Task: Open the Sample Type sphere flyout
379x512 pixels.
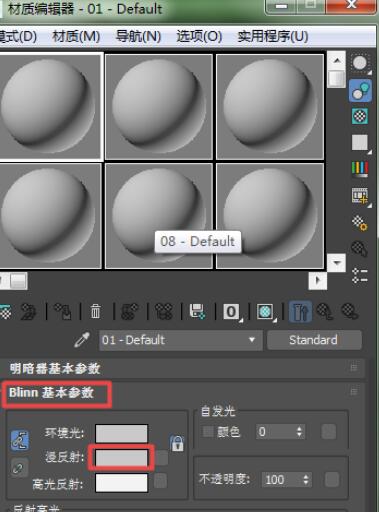Action: [x=360, y=63]
